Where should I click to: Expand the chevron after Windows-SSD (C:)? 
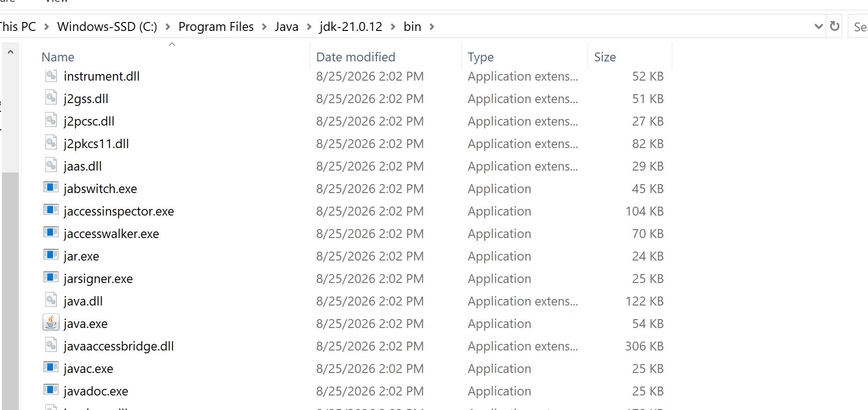coord(168,27)
